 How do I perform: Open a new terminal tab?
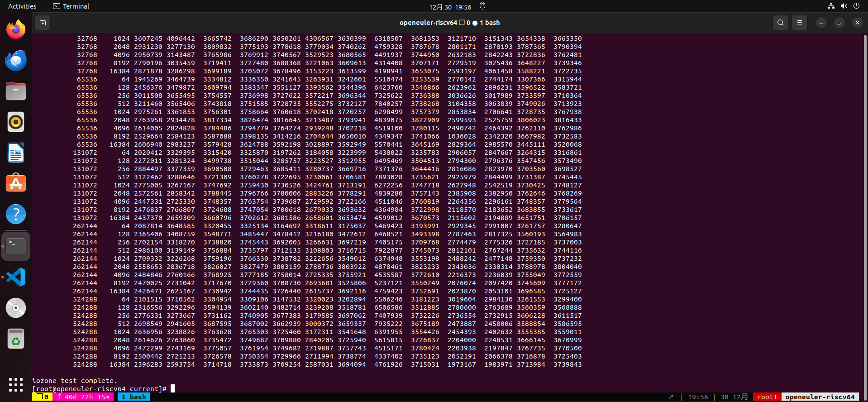43,23
